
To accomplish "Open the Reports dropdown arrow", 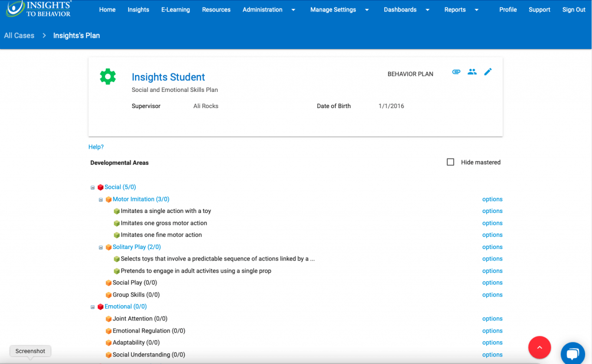I will [477, 10].
